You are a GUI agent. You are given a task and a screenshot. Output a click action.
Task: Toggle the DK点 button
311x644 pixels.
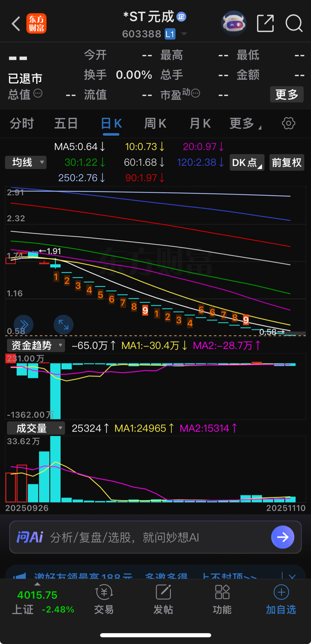pos(247,163)
